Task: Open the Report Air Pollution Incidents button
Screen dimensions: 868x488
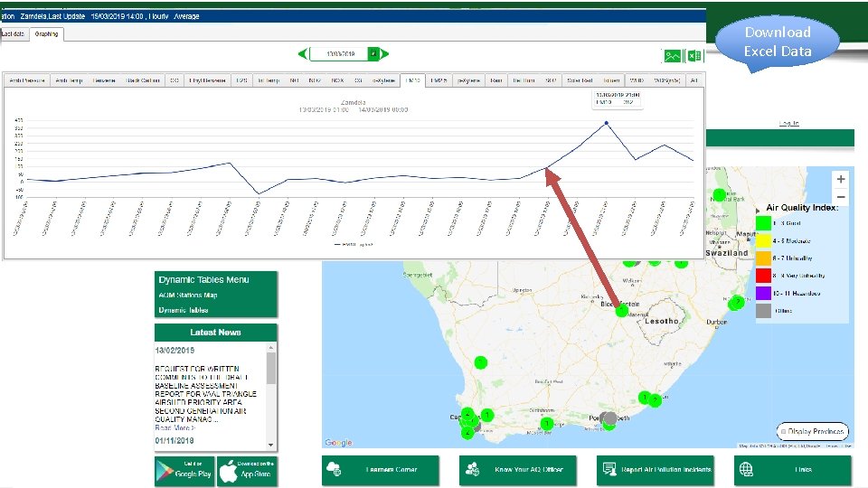Action: point(655,470)
